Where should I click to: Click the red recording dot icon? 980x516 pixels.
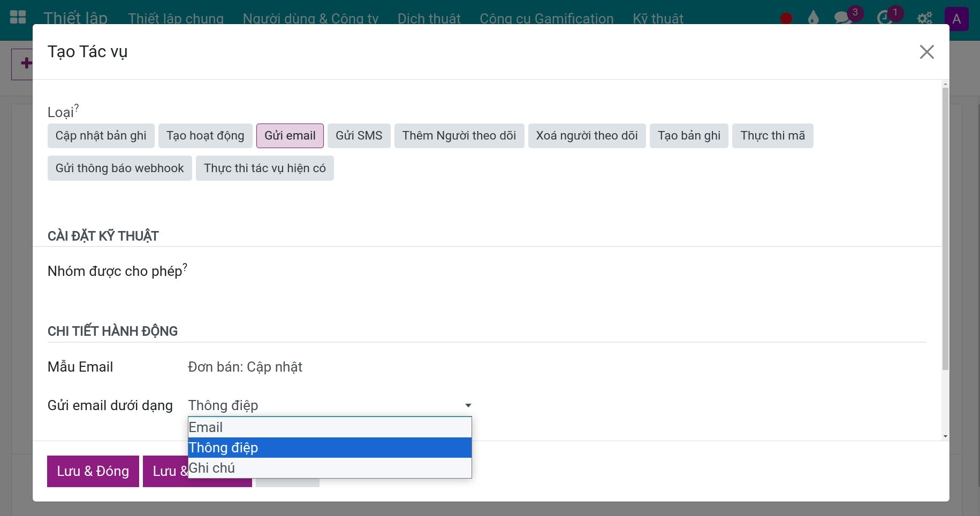[x=786, y=19]
